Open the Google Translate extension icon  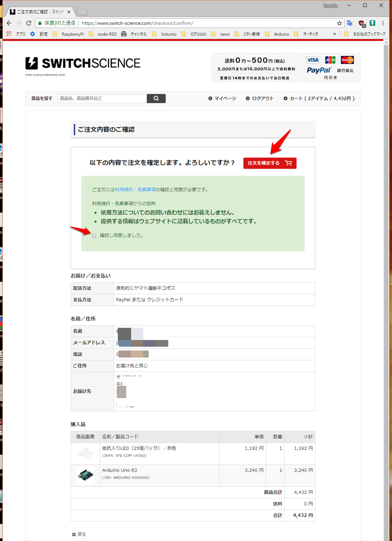(x=350, y=23)
